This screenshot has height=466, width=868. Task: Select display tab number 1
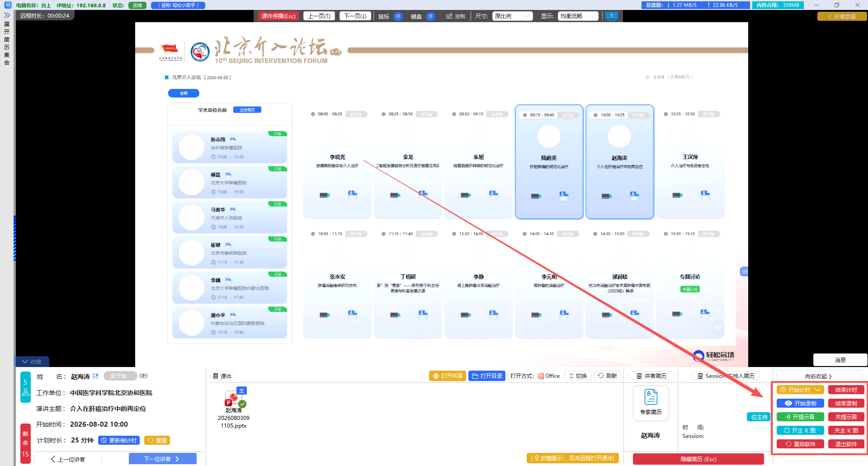pyautogui.click(x=611, y=16)
